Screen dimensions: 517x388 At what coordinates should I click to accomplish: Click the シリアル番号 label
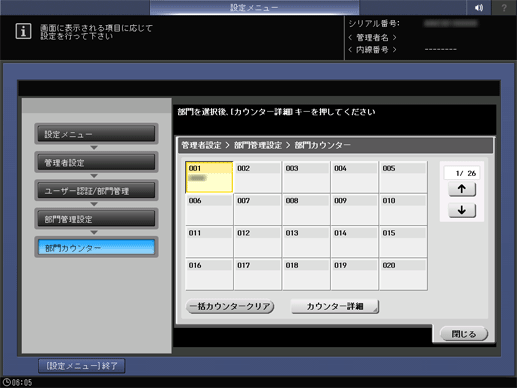pyautogui.click(x=374, y=24)
